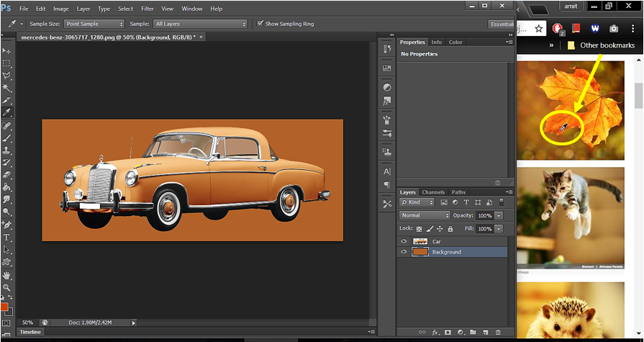Open the Sample All Layers dropdown

point(200,24)
